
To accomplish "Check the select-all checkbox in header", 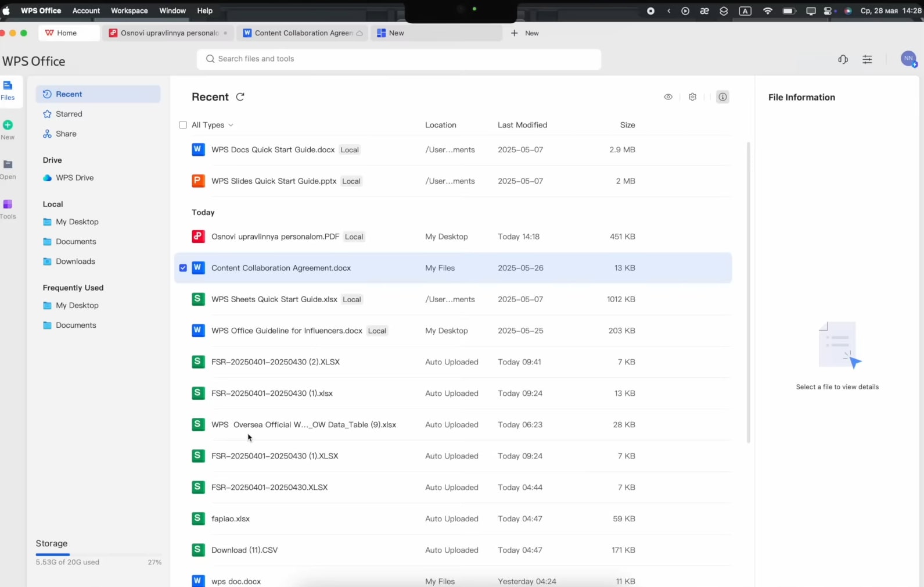I will coord(183,125).
